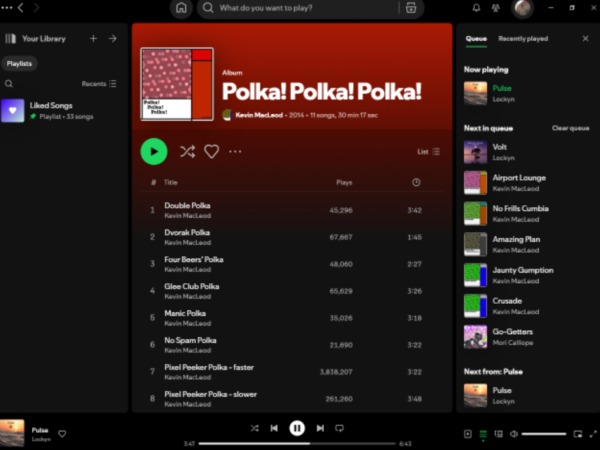Image resolution: width=600 pixels, height=450 pixels.
Task: Select Volt in the queue
Action: pyautogui.click(x=526, y=152)
